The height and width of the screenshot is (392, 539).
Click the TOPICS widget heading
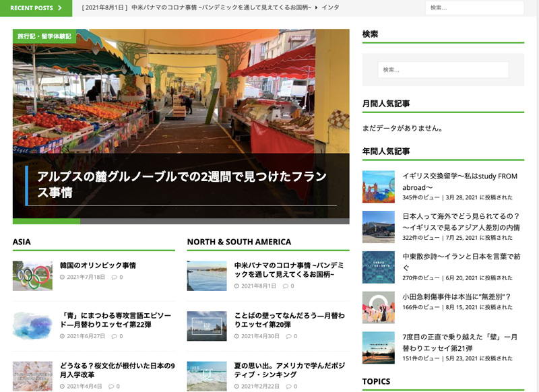[376, 381]
